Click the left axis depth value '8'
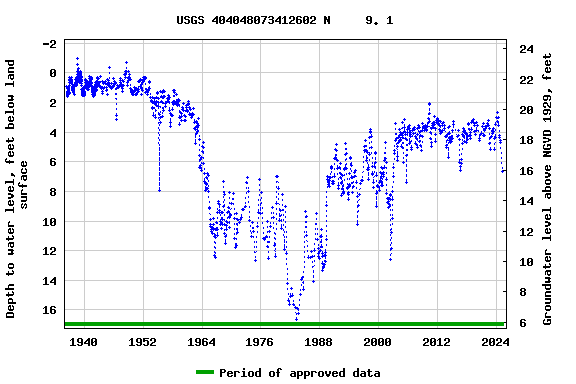 click(53, 192)
